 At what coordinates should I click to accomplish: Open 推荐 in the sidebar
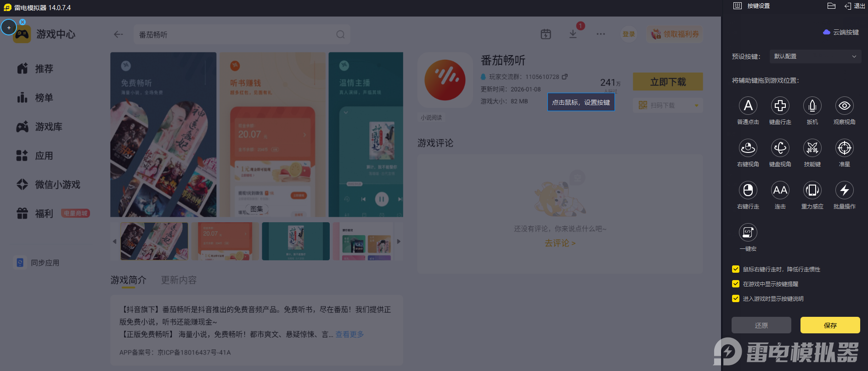35,69
